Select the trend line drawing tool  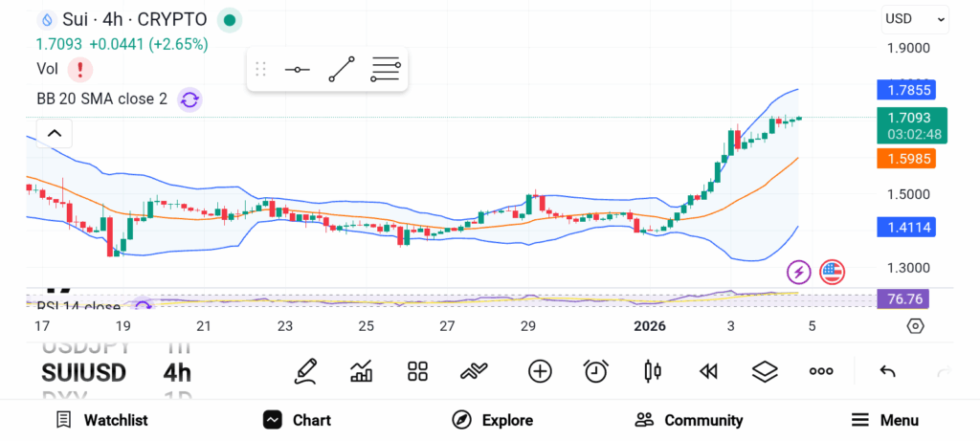[x=342, y=70]
